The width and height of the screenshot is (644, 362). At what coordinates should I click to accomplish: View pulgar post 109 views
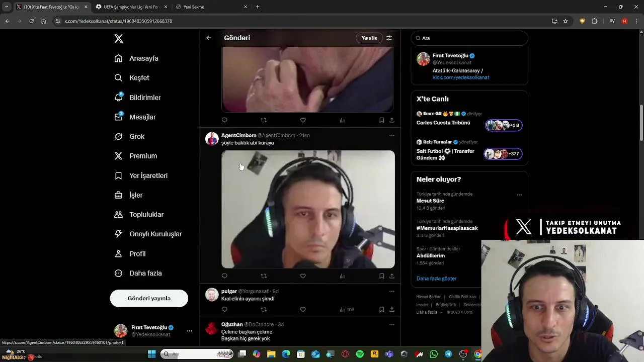tap(347, 310)
